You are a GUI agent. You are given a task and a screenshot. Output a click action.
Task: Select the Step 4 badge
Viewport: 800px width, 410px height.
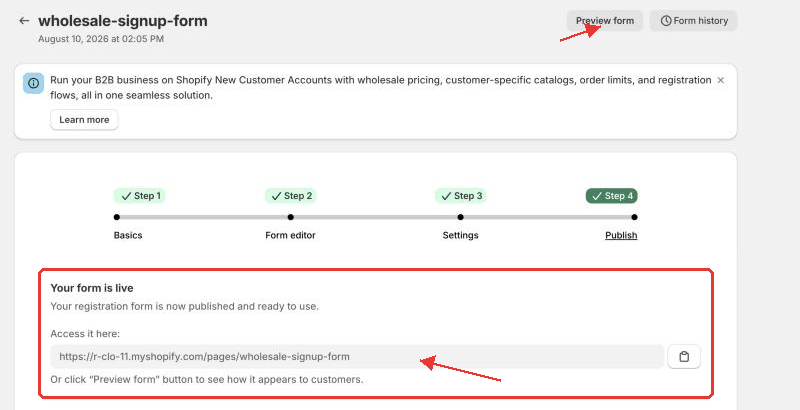[612, 196]
